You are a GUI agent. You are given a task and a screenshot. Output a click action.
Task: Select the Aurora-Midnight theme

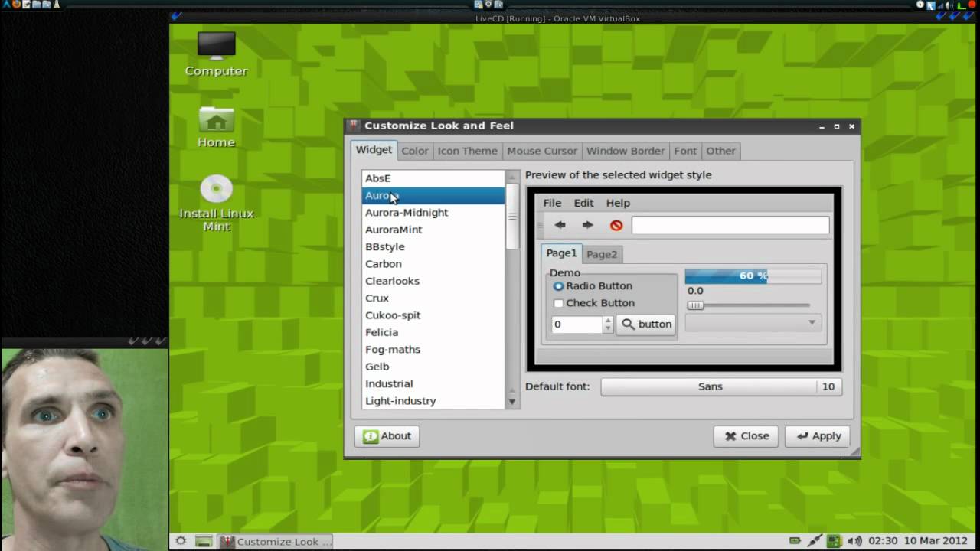click(x=433, y=213)
